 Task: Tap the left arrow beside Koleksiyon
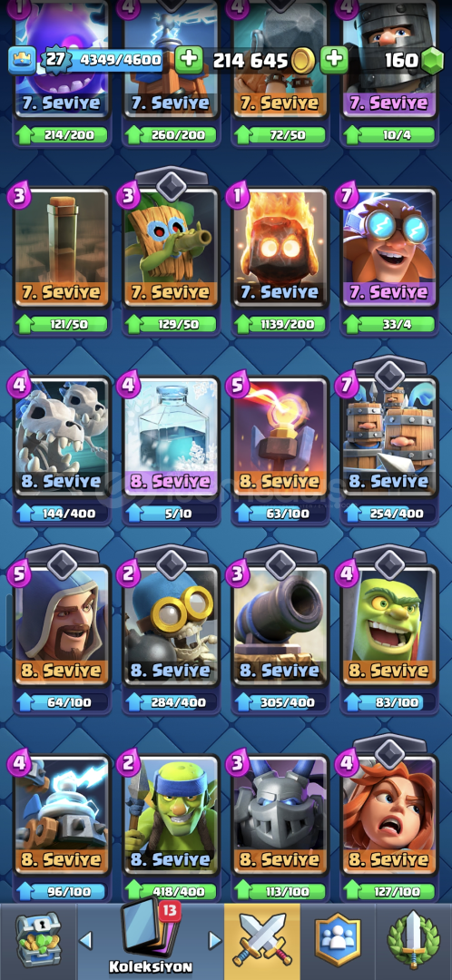(x=85, y=940)
